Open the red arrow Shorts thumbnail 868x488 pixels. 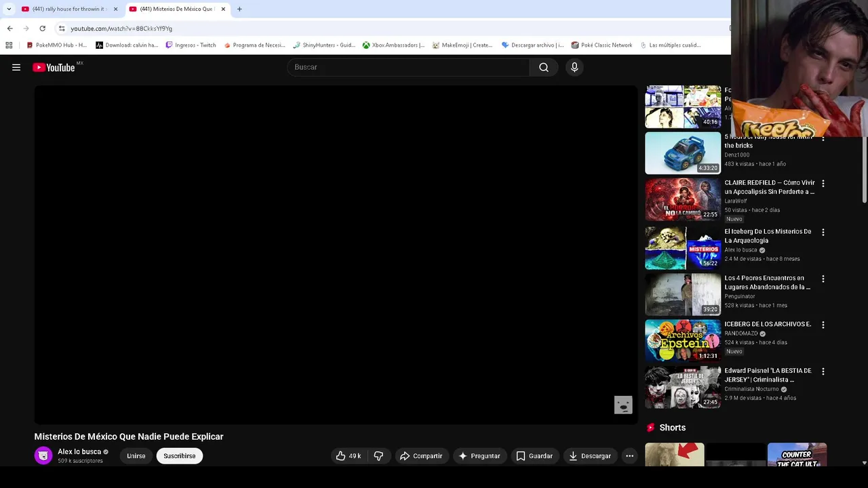point(674,454)
